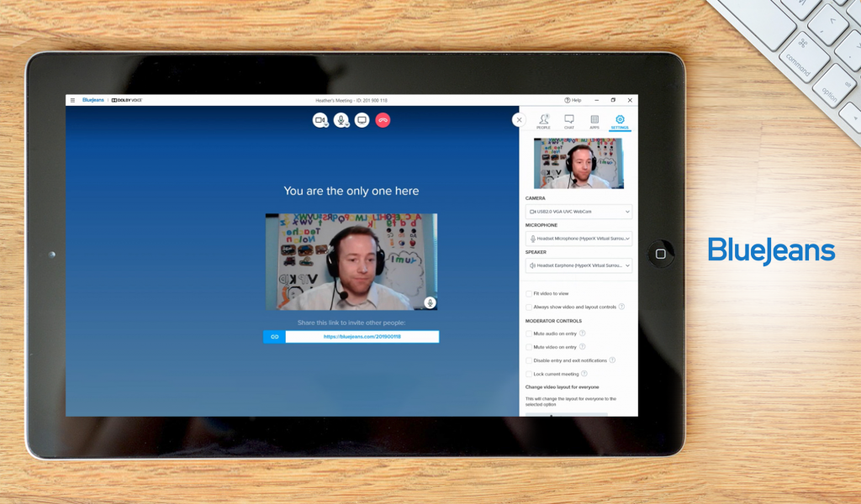Copy the invite link using the link button
The width and height of the screenshot is (861, 504).
[273, 336]
